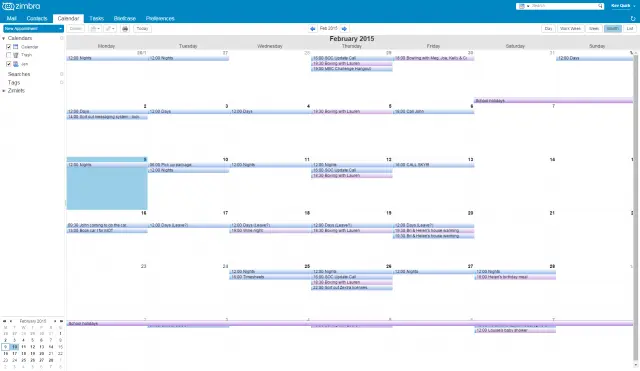Select the Month view button
Image resolution: width=640 pixels, height=371 pixels.
[x=613, y=29]
